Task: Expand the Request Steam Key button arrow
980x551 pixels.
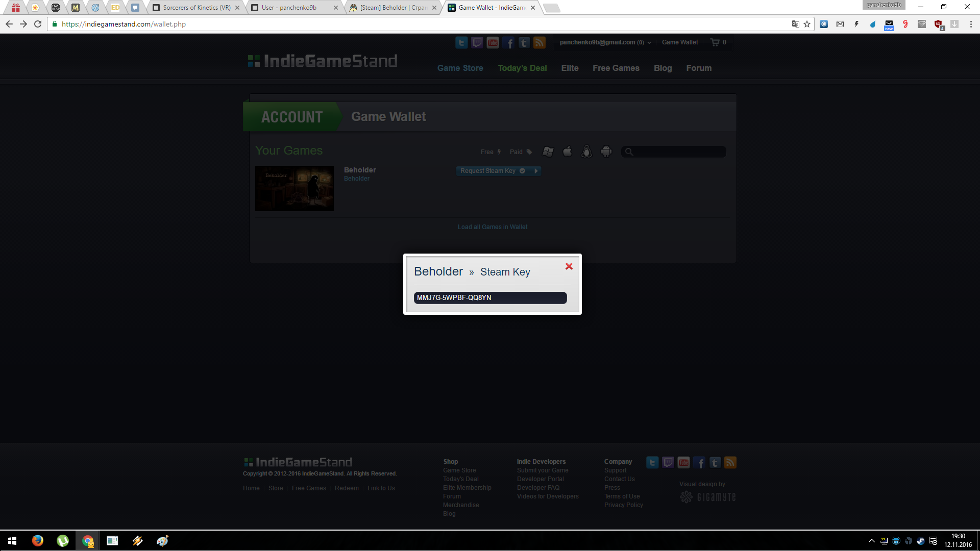Action: click(x=536, y=171)
